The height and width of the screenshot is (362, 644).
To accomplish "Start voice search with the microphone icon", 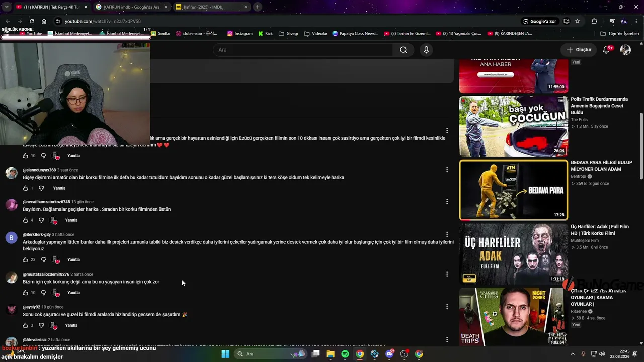I will click(426, 50).
